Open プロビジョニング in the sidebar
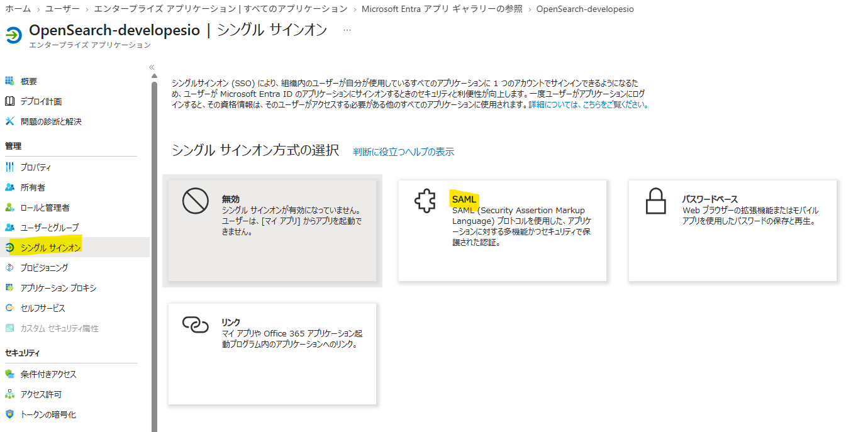The image size is (868, 432). tap(44, 268)
